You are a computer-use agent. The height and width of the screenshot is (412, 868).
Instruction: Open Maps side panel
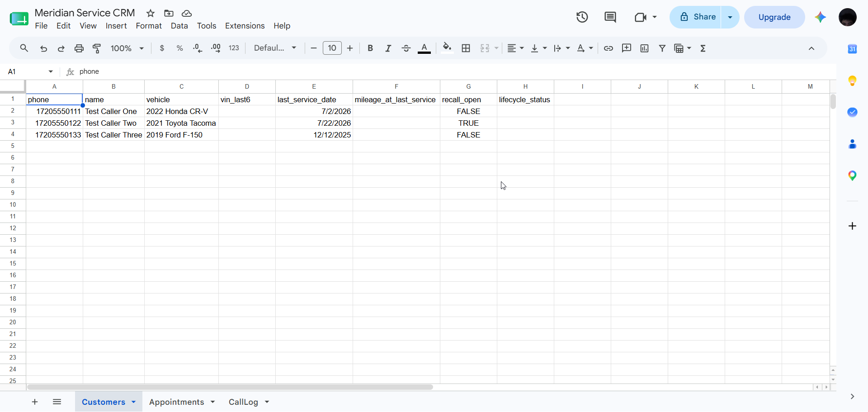coord(852,175)
